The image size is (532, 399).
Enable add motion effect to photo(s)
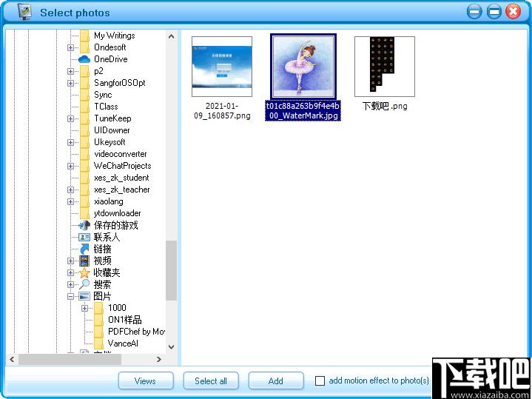point(320,381)
